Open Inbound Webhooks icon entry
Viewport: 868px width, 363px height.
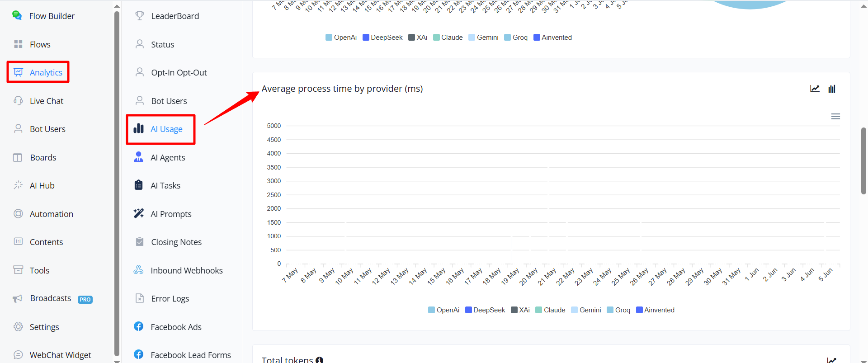[138, 270]
